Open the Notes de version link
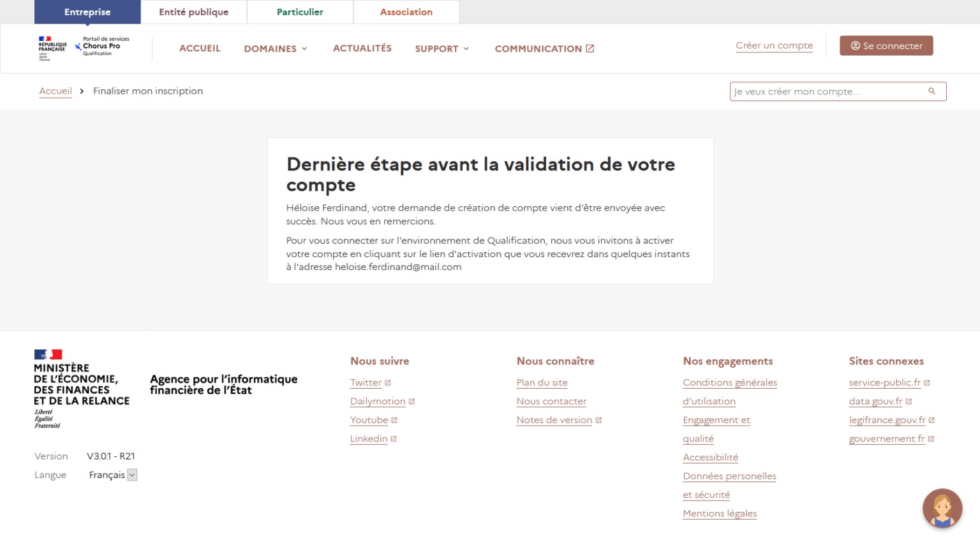 [x=554, y=420]
